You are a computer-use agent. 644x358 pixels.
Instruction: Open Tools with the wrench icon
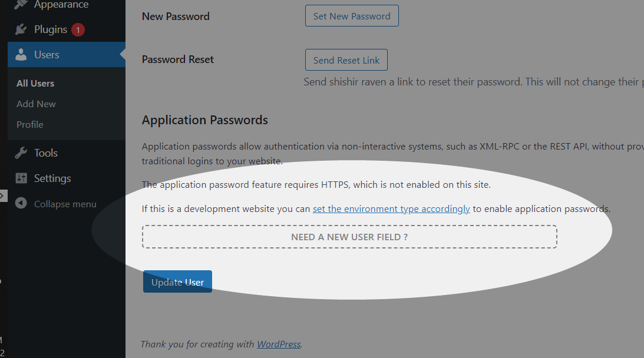click(x=21, y=153)
